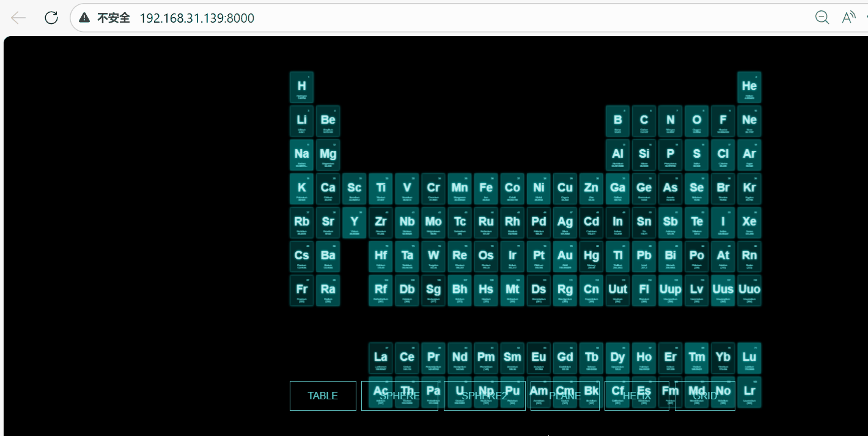Select the Silver Ag tile
The width and height of the screenshot is (868, 436).
[565, 223]
